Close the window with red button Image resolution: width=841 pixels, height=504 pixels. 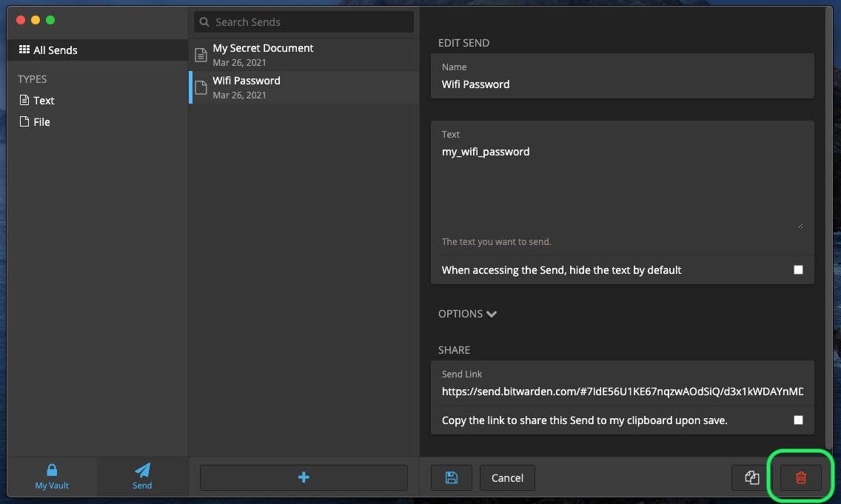21,20
